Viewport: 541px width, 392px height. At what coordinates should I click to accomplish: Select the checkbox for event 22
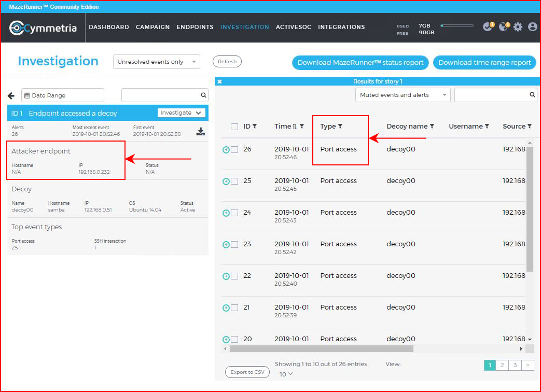234,276
